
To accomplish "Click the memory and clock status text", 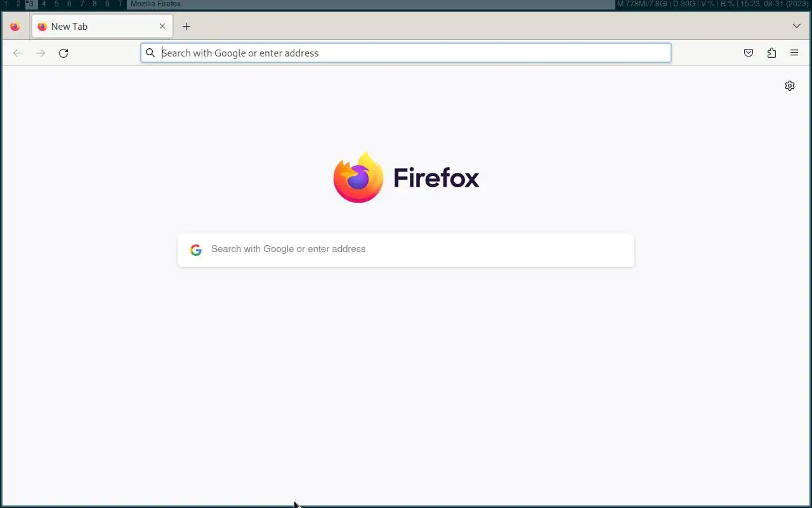I will point(712,4).
